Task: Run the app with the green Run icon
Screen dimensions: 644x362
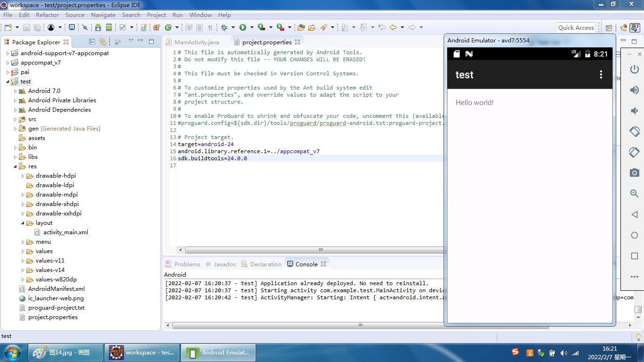Action: (x=243, y=27)
